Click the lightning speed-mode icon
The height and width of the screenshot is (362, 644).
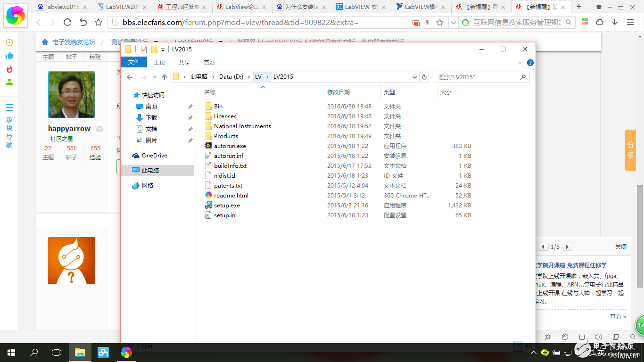[428, 23]
